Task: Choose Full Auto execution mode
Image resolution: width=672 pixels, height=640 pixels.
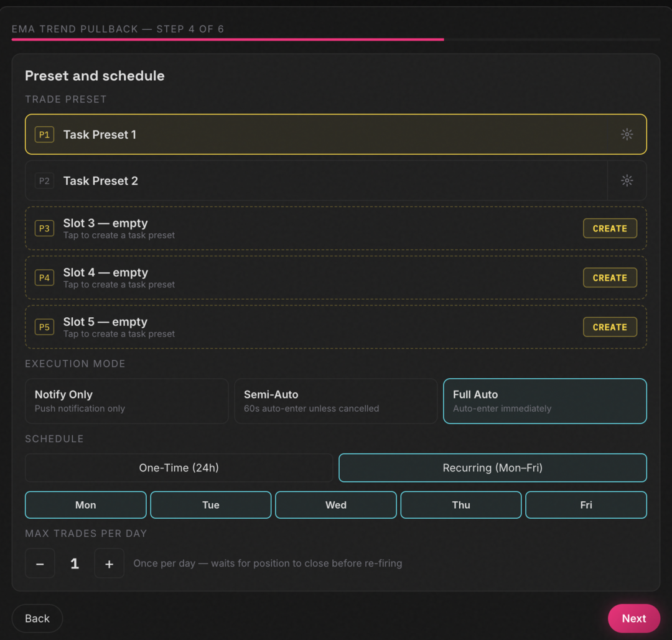Action: (x=544, y=401)
